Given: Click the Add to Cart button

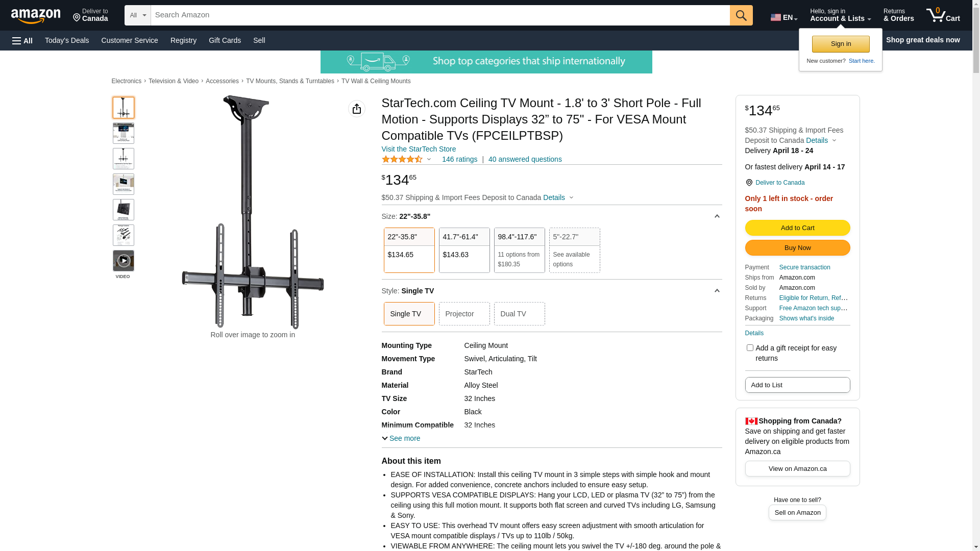Looking at the screenshot, I should (x=797, y=228).
